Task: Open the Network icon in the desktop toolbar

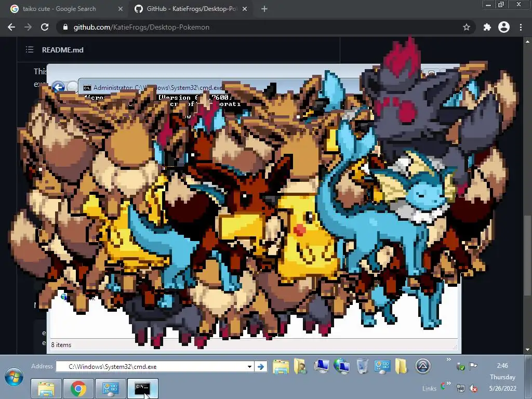Action: coord(342,366)
